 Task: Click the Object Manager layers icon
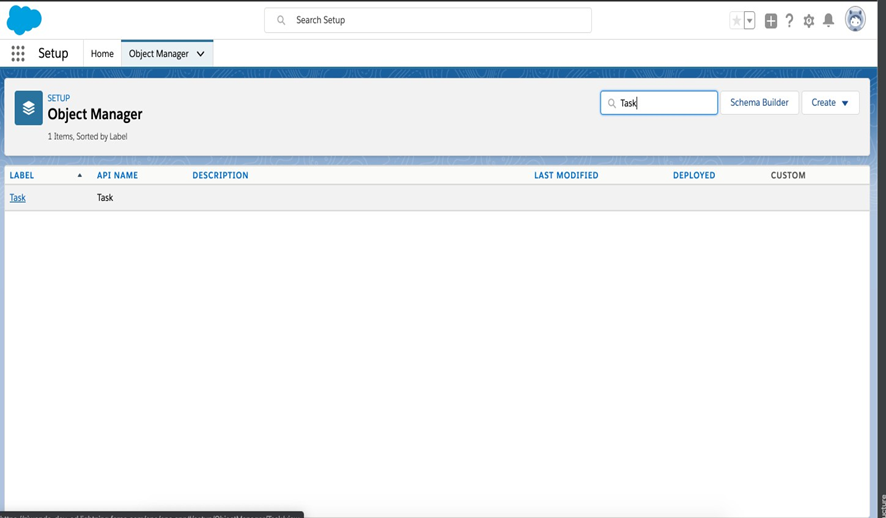(28, 108)
